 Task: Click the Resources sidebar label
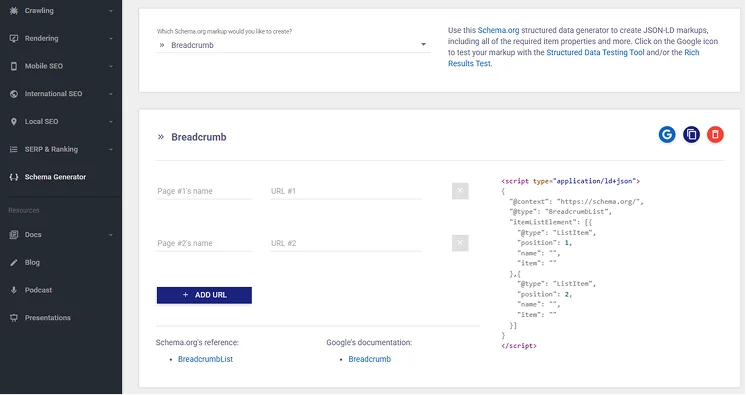tap(24, 210)
